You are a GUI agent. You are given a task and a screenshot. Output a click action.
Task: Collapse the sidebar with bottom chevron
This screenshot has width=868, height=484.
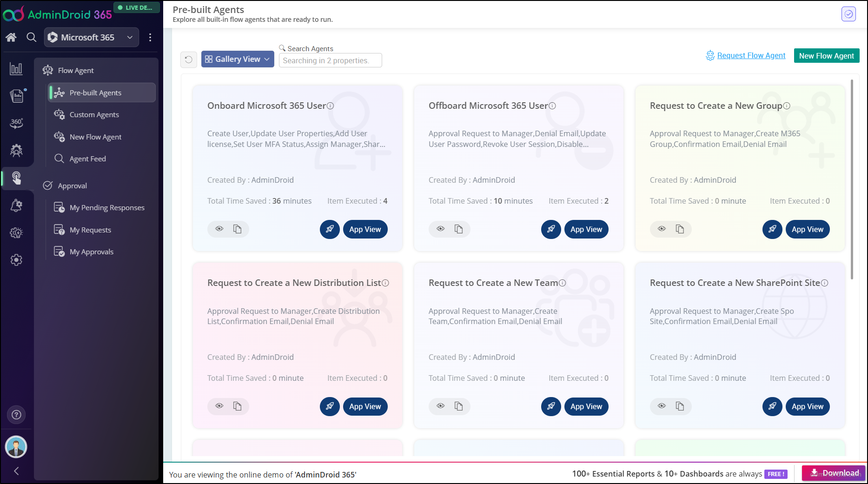[x=16, y=471]
